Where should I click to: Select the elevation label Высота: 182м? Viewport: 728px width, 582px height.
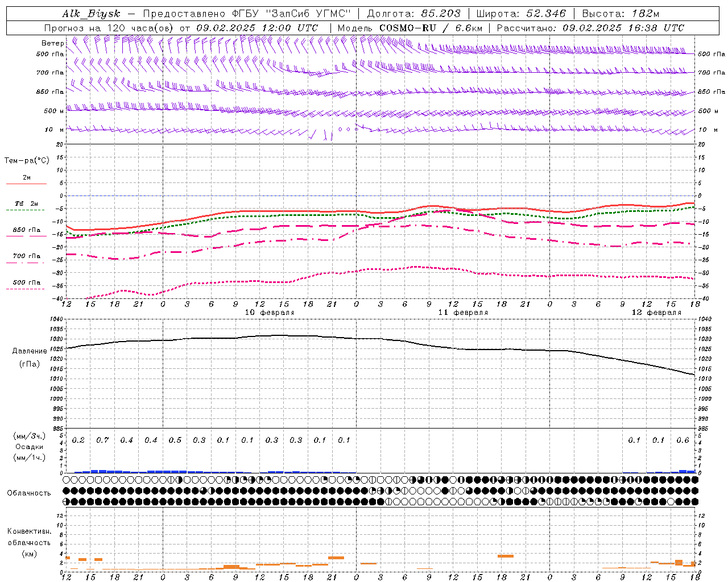(x=621, y=14)
